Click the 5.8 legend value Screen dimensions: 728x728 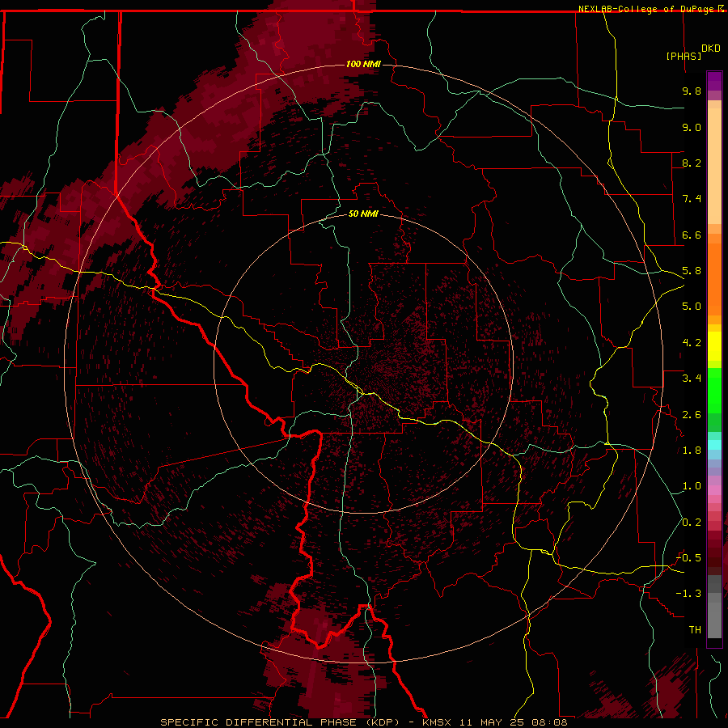coord(692,271)
